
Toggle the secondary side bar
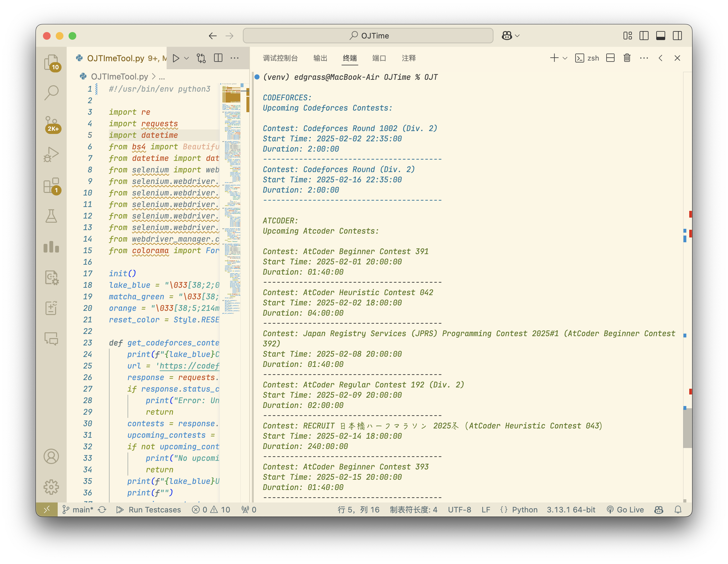coord(677,36)
